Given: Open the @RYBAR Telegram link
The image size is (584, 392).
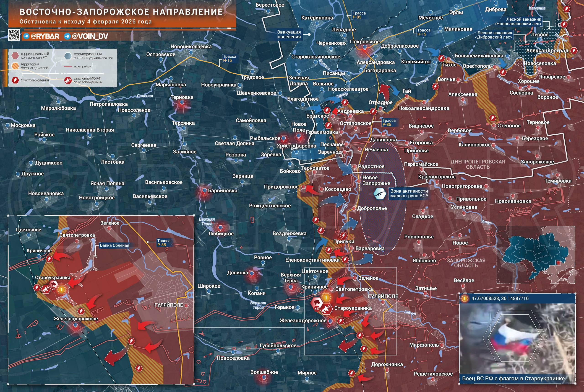Looking at the screenshot, I should click(41, 36).
